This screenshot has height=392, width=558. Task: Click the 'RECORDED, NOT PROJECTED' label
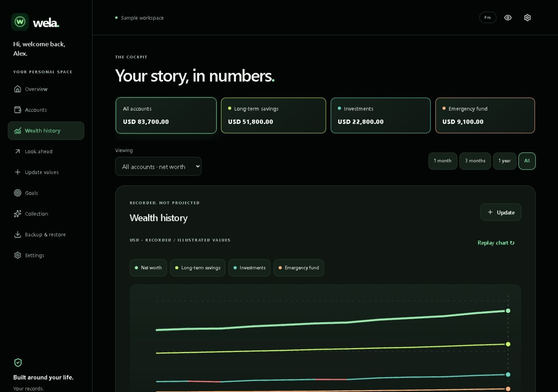click(x=165, y=203)
